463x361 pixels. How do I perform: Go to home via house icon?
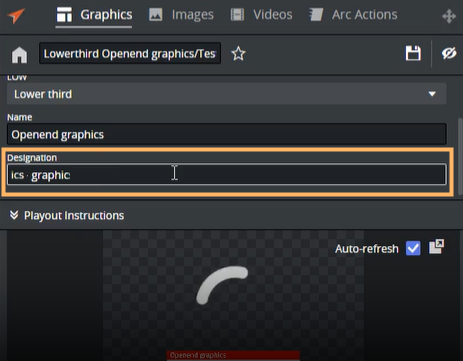point(19,54)
